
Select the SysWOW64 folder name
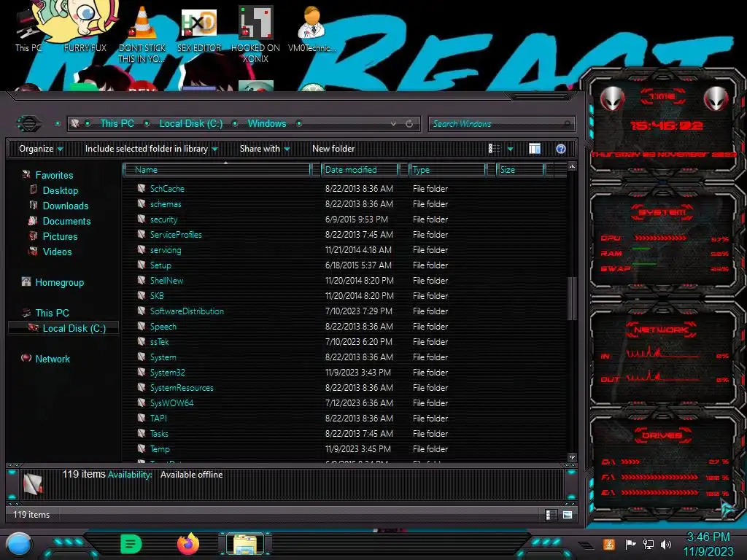click(x=171, y=402)
